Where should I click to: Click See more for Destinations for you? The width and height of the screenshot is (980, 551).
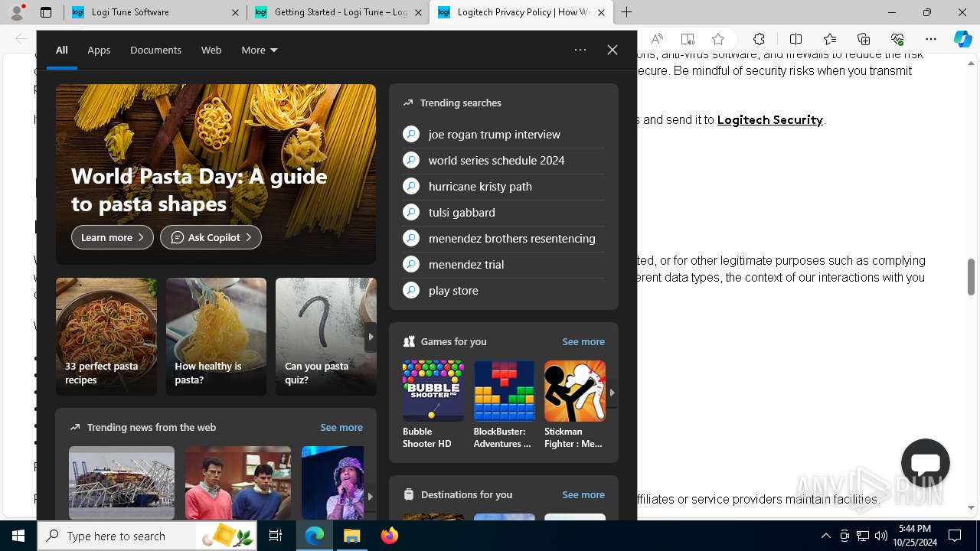[x=583, y=494]
